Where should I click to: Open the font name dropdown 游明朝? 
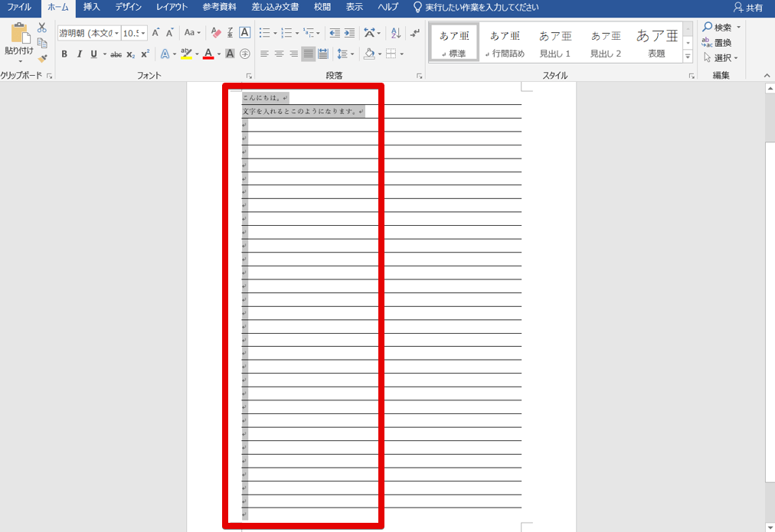pos(89,33)
